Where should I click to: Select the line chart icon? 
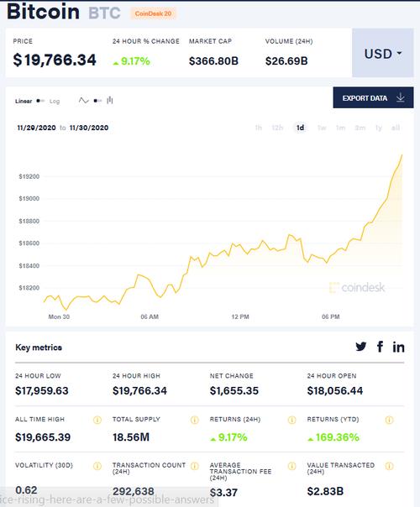[84, 101]
